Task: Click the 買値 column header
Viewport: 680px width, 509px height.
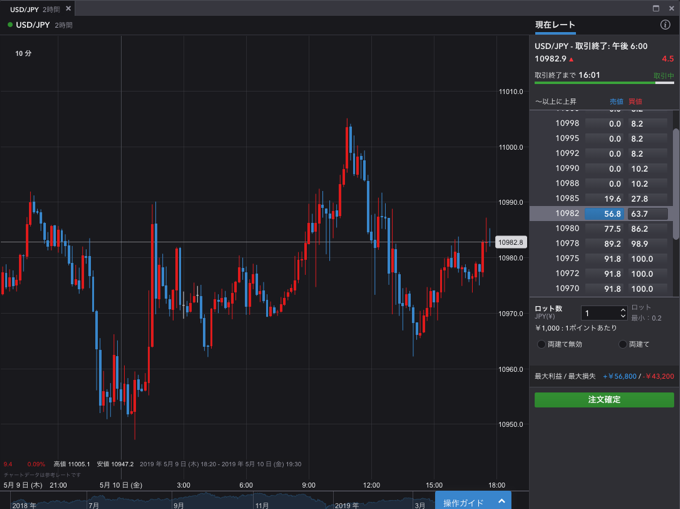Action: [x=635, y=101]
